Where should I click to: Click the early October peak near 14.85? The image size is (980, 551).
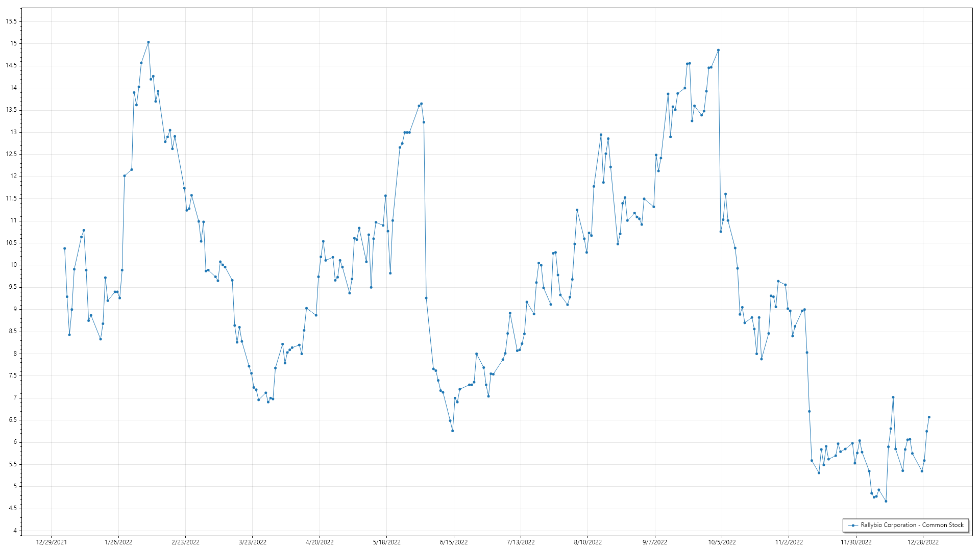(x=718, y=50)
